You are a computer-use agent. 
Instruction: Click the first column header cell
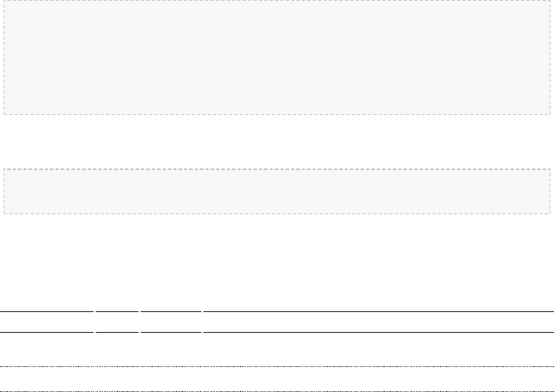46,322
